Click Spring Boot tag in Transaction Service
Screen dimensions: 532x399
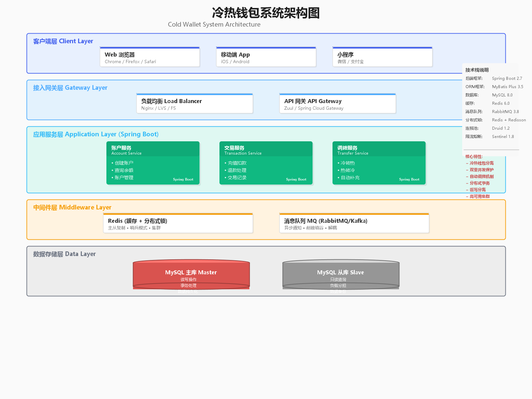[296, 179]
